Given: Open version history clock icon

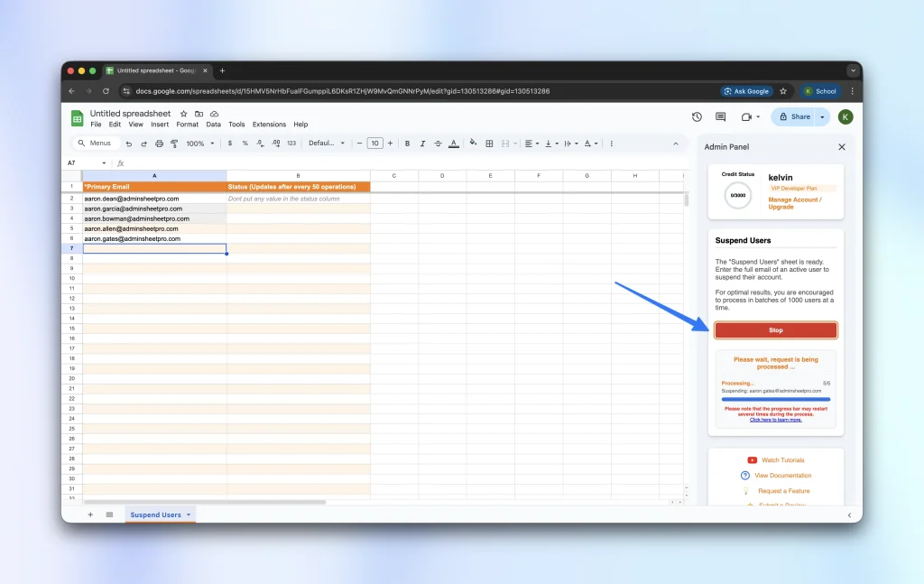Looking at the screenshot, I should [697, 116].
